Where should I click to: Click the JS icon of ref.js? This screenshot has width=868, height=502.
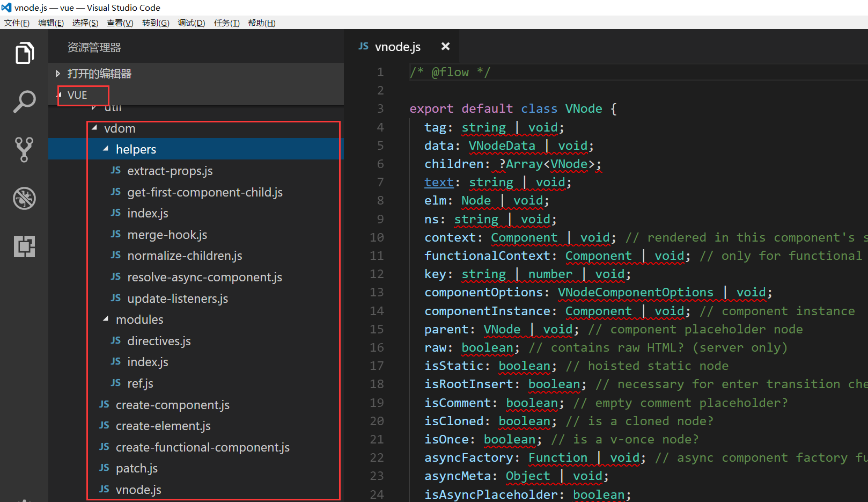coord(116,383)
